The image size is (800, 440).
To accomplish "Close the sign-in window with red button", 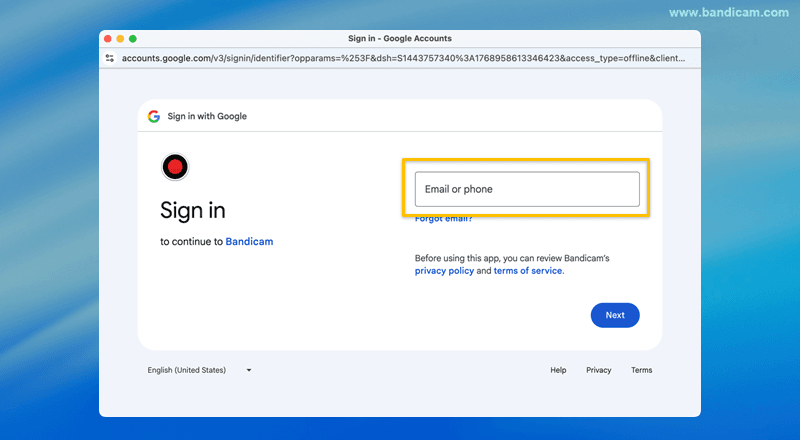I will pos(108,38).
